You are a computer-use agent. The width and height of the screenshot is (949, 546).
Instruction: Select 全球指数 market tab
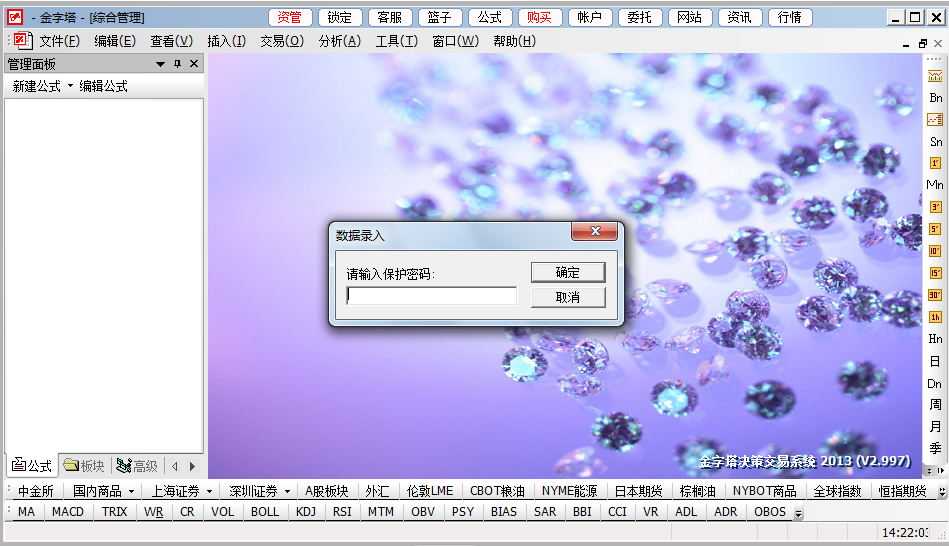[x=838, y=492]
